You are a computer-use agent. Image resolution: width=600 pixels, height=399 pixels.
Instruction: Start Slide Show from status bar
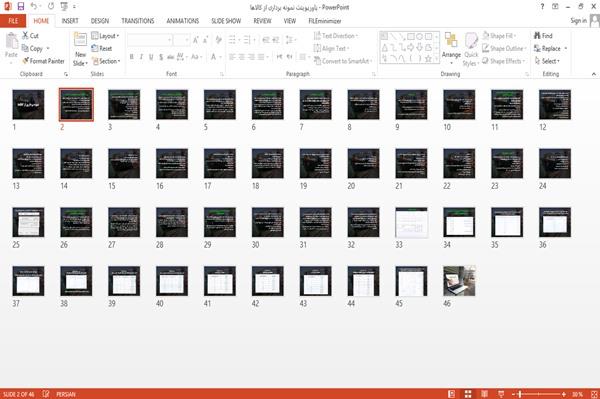point(501,394)
